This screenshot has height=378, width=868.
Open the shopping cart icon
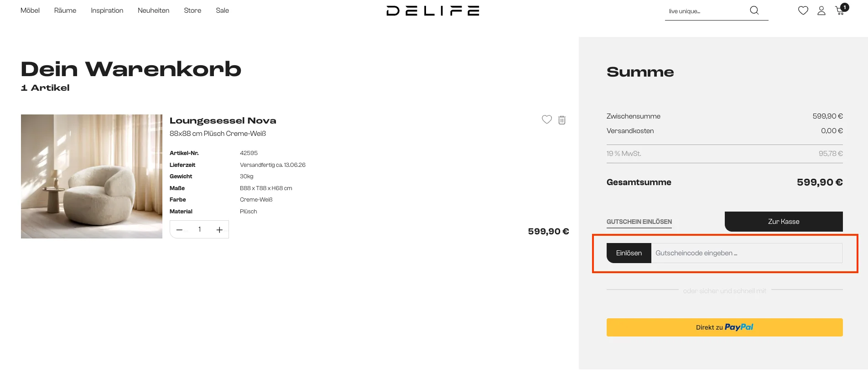click(840, 10)
